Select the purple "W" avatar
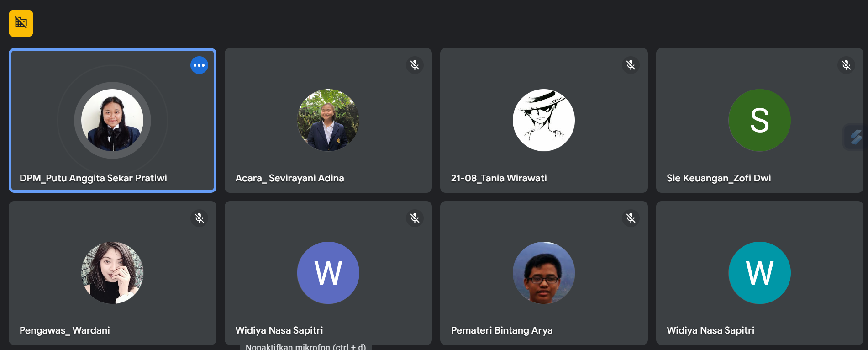The height and width of the screenshot is (350, 868). point(328,273)
